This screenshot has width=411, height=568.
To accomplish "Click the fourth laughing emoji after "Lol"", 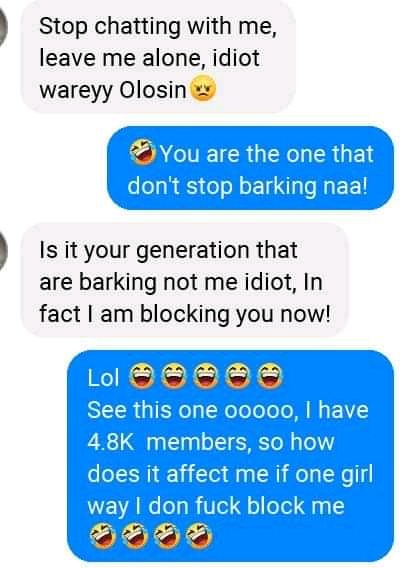I will [x=238, y=377].
